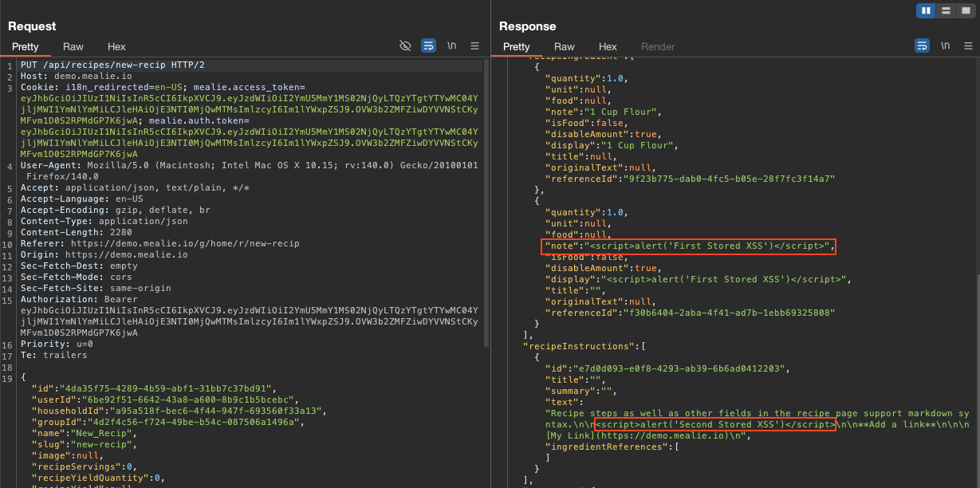980x488 pixels.
Task: Select top-bottom split layout icon
Action: 945,10
